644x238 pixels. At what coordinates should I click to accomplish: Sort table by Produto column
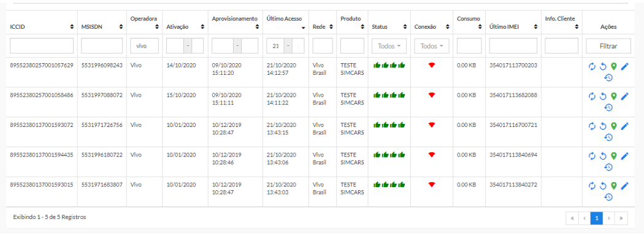click(x=362, y=27)
